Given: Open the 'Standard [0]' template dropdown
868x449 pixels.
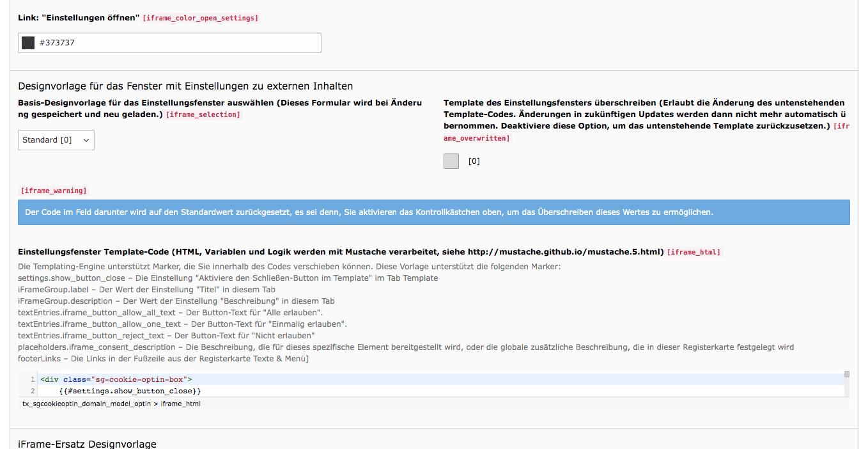Looking at the screenshot, I should pos(56,140).
